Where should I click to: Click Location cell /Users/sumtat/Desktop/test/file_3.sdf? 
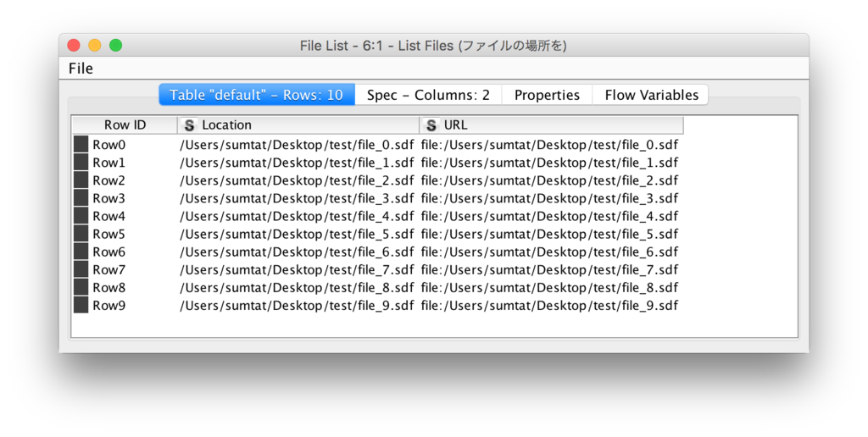297,198
